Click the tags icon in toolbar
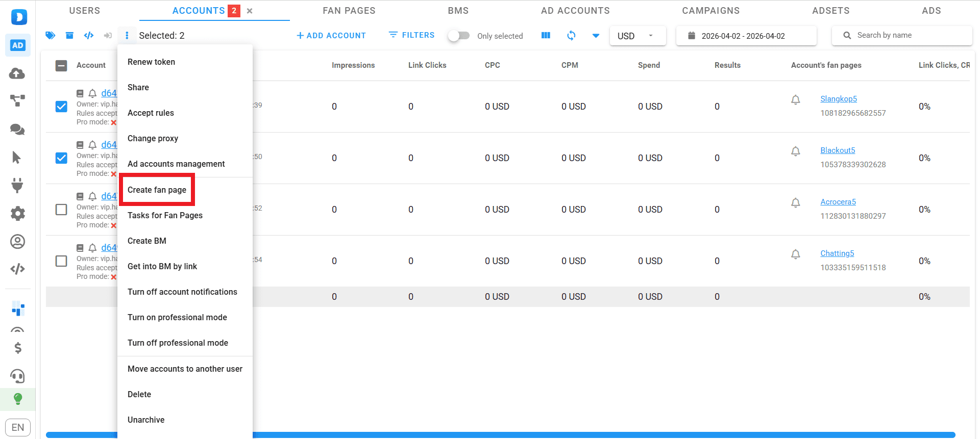 pyautogui.click(x=50, y=35)
